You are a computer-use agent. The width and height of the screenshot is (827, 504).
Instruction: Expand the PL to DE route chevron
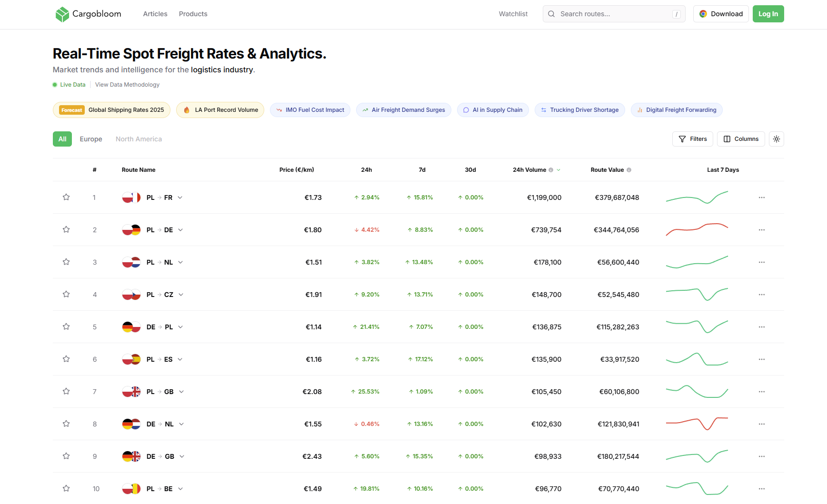pos(180,230)
